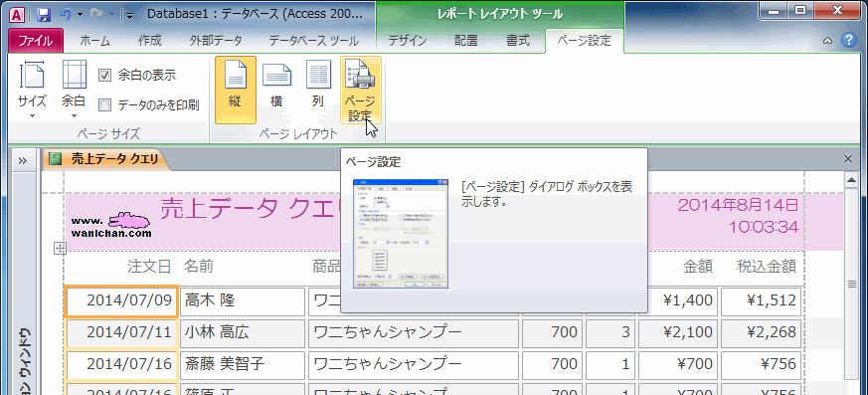Select the ページ設定 ribbon tab
Viewport: 868px width, 395px height.
(584, 41)
